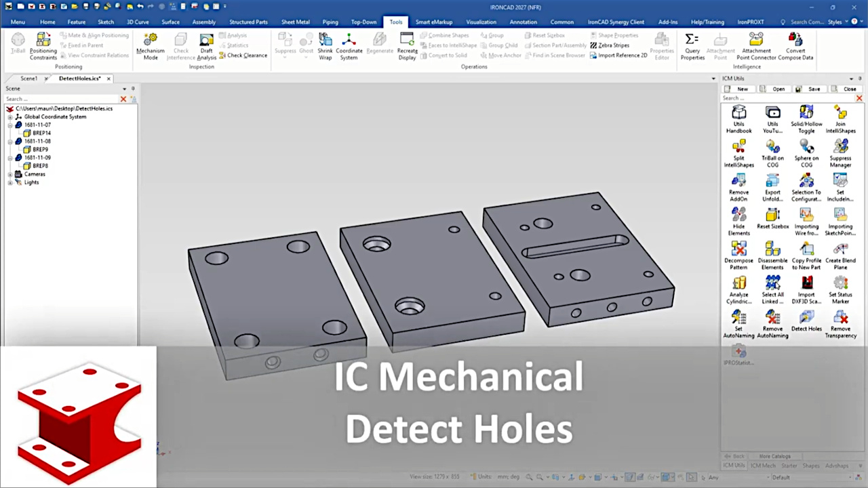
Task: Open the Sheet Metal ribbon tab
Action: click(x=294, y=22)
